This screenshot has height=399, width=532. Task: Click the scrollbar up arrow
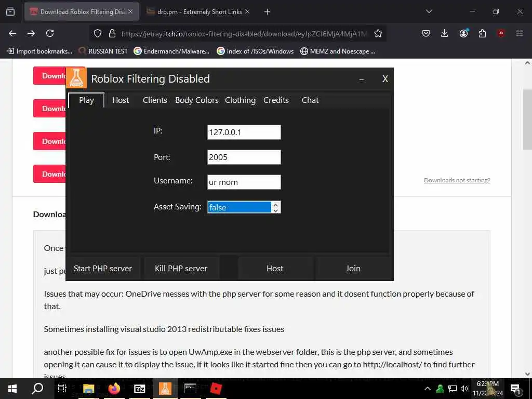click(x=527, y=63)
